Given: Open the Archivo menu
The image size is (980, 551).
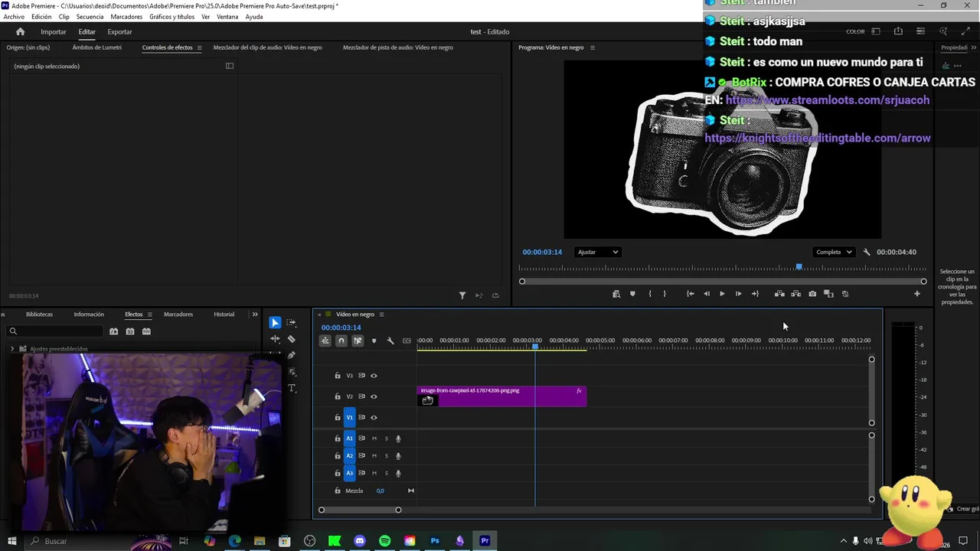Looking at the screenshot, I should click(14, 17).
